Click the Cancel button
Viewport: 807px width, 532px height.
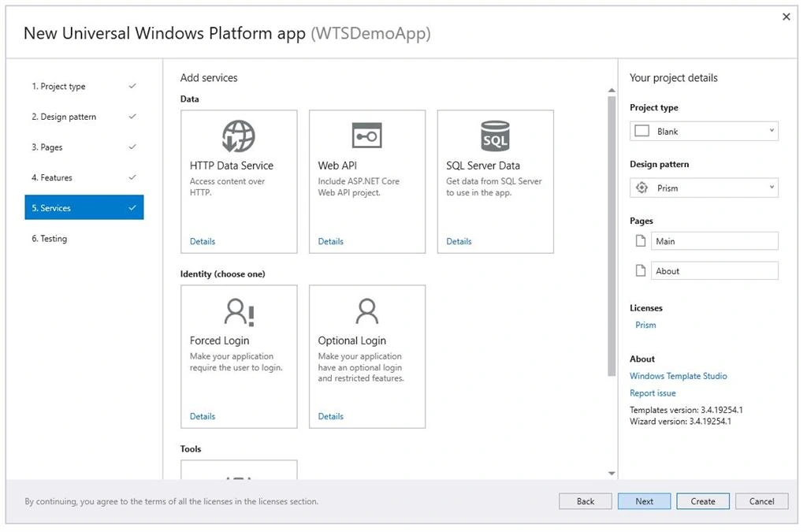(x=761, y=501)
